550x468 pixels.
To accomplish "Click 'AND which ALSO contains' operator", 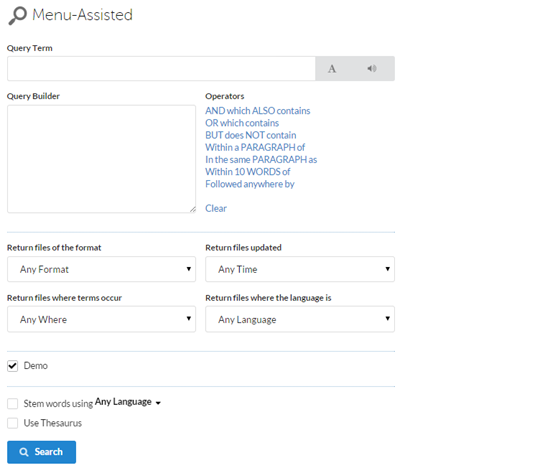I will click(257, 111).
